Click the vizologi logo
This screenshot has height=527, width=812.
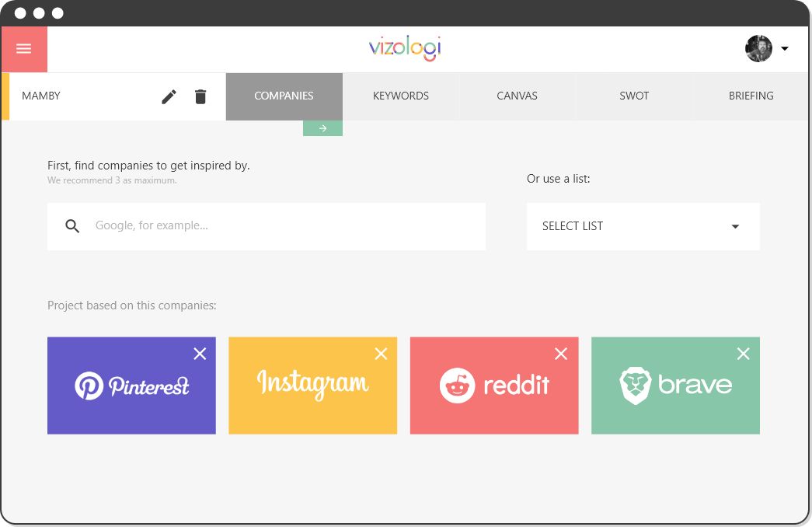click(x=405, y=48)
